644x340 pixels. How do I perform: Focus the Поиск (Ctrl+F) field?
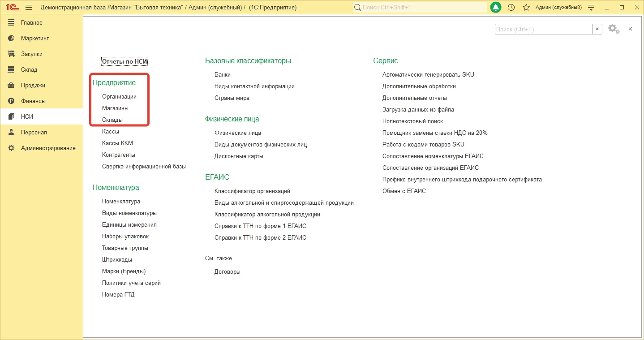(x=544, y=29)
